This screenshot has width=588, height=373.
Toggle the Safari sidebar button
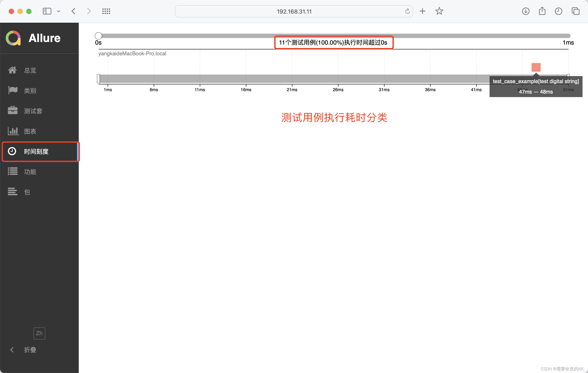(47, 11)
